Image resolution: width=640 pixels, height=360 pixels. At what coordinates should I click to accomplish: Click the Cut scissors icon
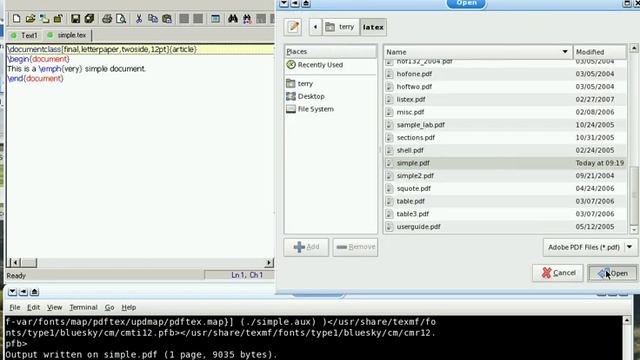tap(139, 18)
